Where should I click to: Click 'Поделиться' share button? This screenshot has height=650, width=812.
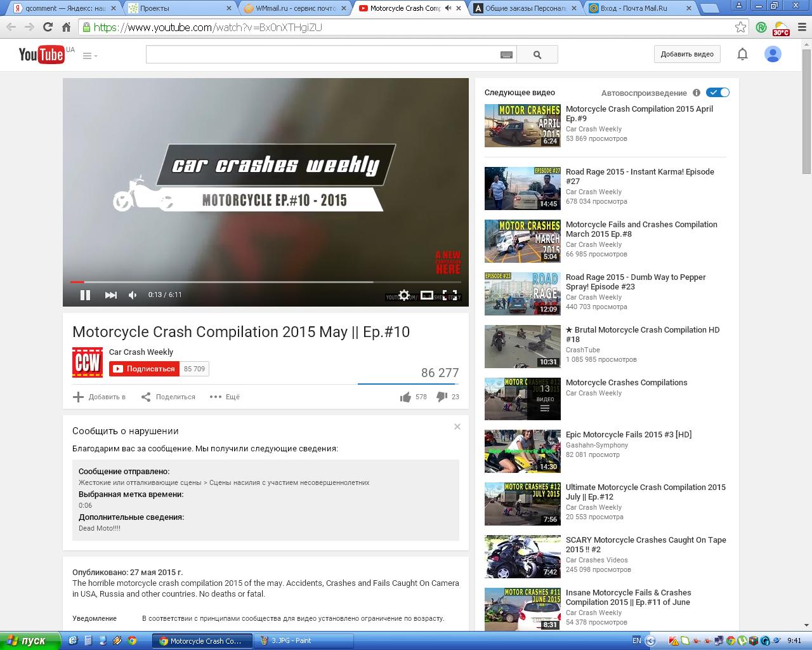click(168, 397)
